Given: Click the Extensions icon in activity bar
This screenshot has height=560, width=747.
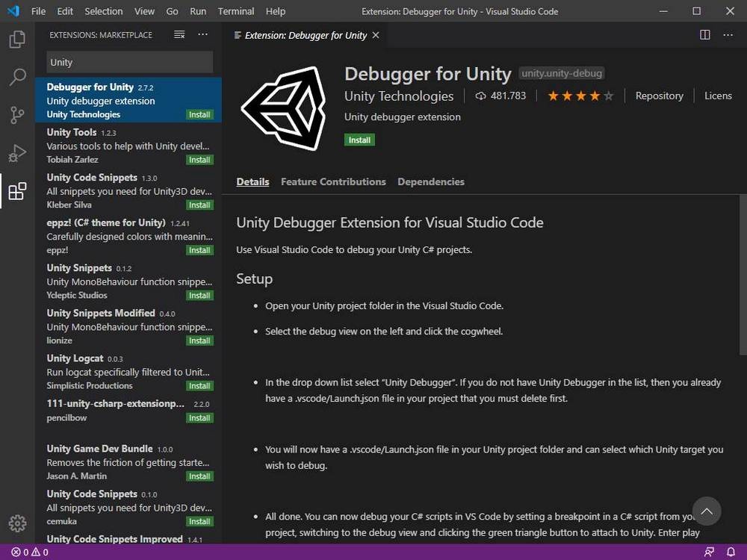Looking at the screenshot, I should (17, 191).
